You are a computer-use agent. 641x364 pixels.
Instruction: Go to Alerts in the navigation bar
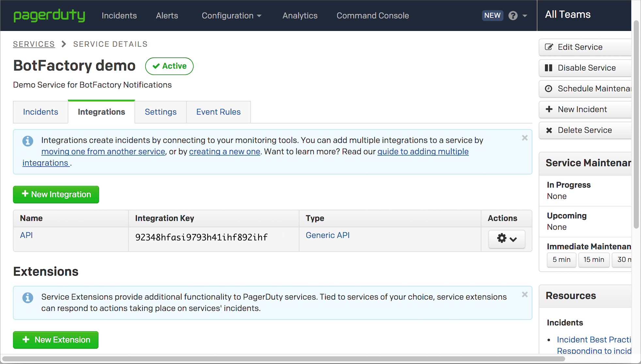click(x=167, y=16)
